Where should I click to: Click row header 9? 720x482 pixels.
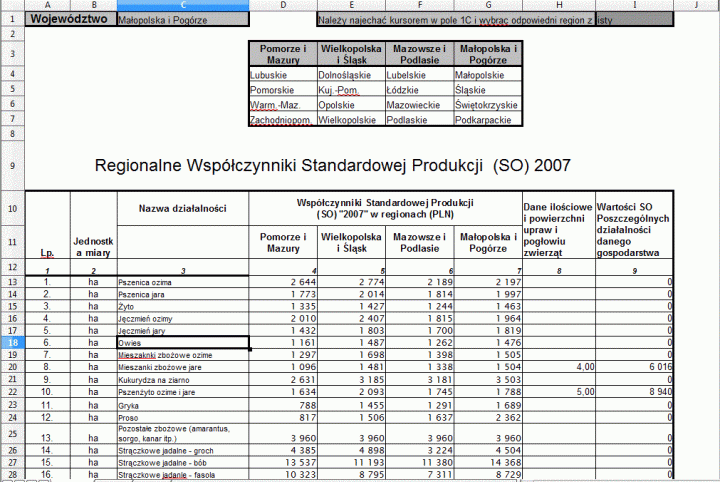tap(12, 164)
